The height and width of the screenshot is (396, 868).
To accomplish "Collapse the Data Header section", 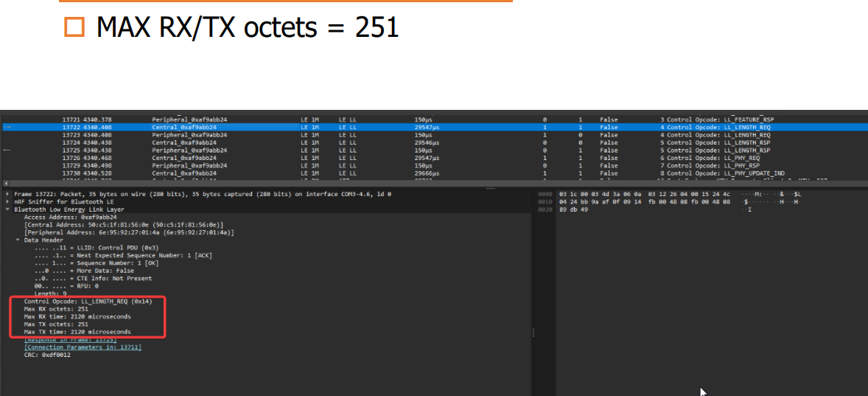I will click(x=18, y=240).
